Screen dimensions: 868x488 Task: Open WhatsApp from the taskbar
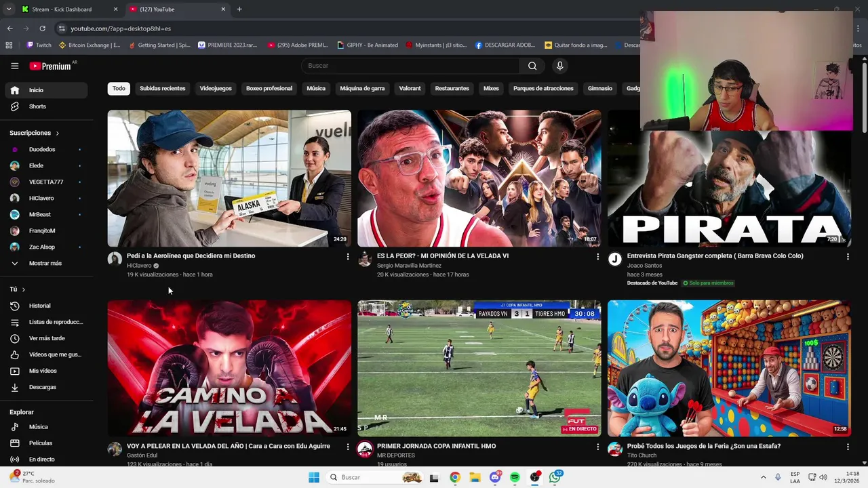(555, 477)
